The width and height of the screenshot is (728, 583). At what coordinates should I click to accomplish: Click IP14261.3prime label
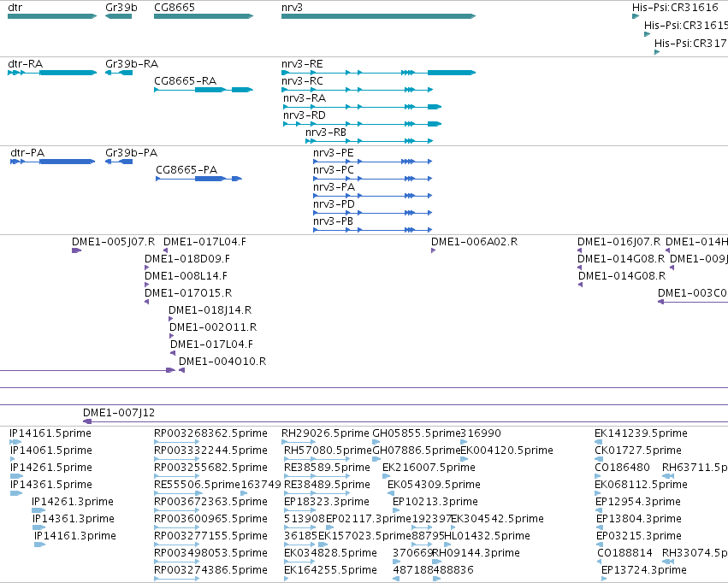tap(73, 502)
